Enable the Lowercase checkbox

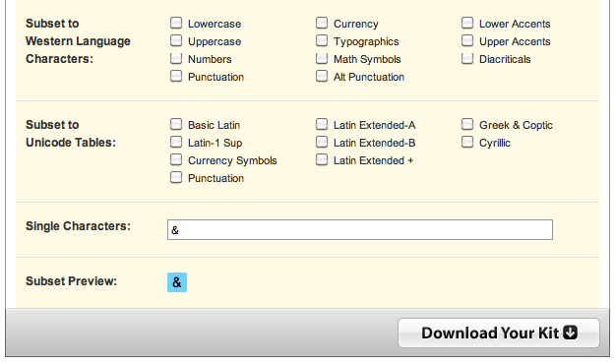pos(176,23)
